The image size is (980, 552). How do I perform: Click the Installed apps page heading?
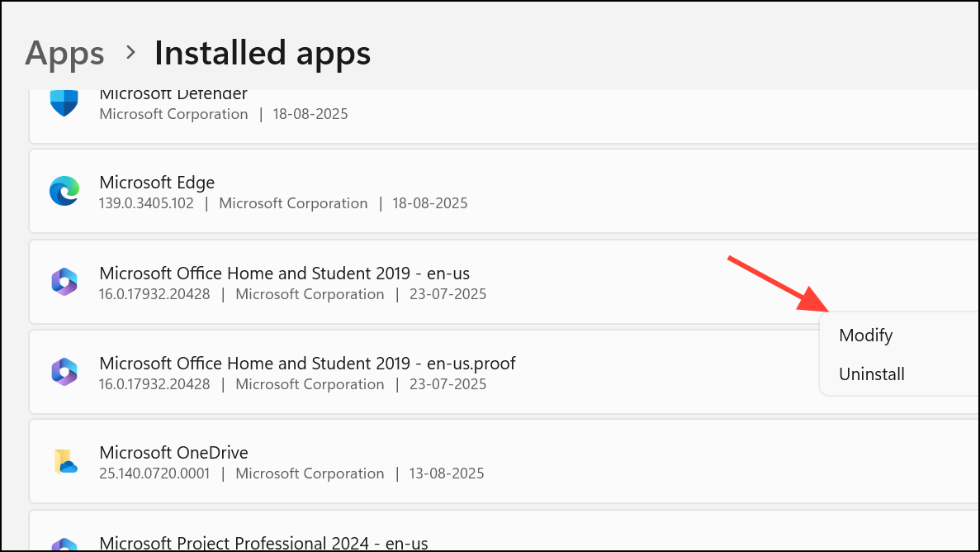pyautogui.click(x=263, y=54)
